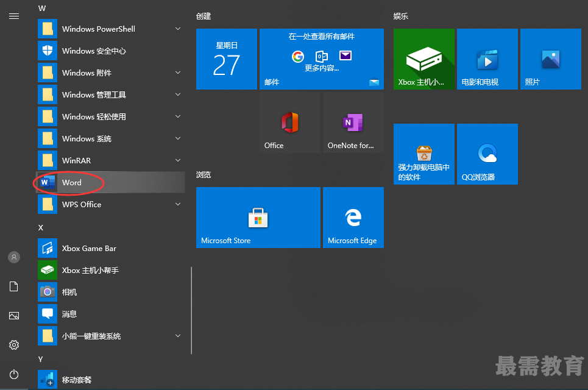588x390 pixels.
Task: Open Xbox 主机小帮手 in app list
Action: click(110, 270)
